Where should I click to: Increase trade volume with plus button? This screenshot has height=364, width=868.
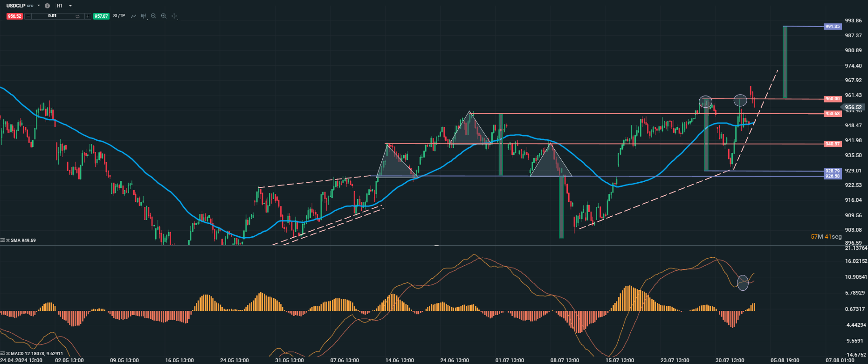(x=88, y=16)
